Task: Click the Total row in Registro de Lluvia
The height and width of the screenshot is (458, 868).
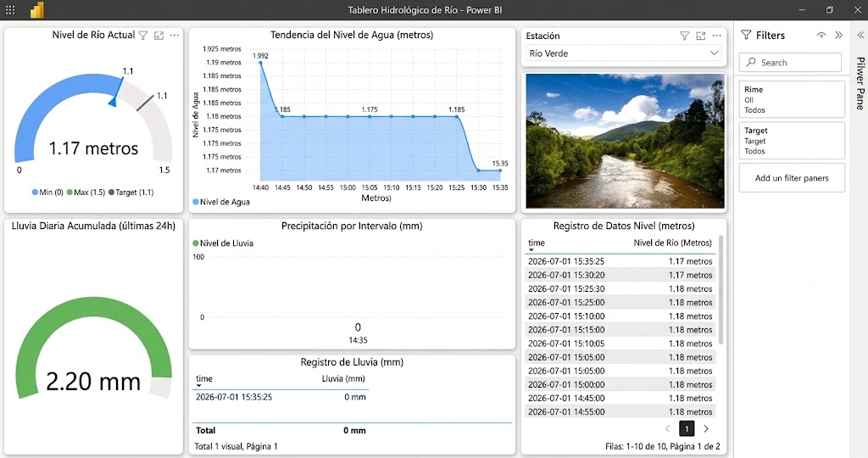Action: [353, 430]
